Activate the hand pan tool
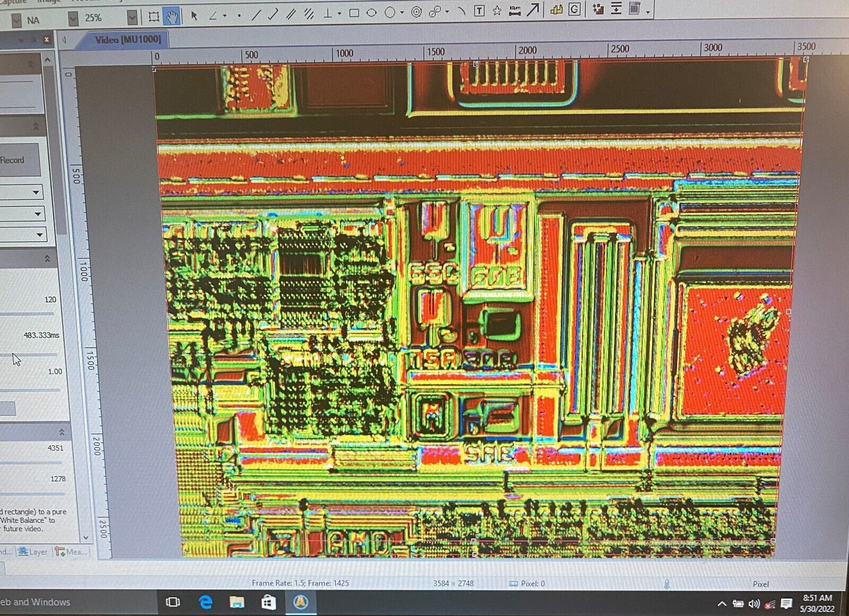Image resolution: width=849 pixels, height=616 pixels. click(172, 16)
